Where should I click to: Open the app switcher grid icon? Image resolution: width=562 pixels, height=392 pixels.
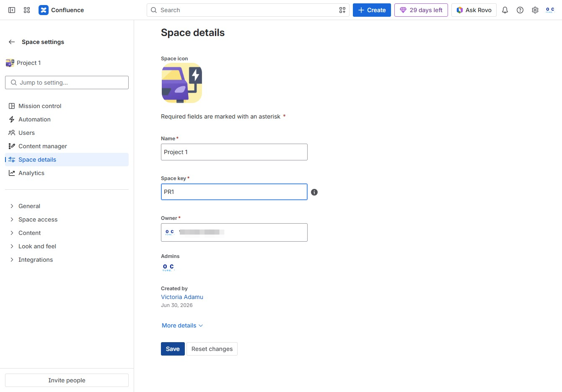pos(27,10)
